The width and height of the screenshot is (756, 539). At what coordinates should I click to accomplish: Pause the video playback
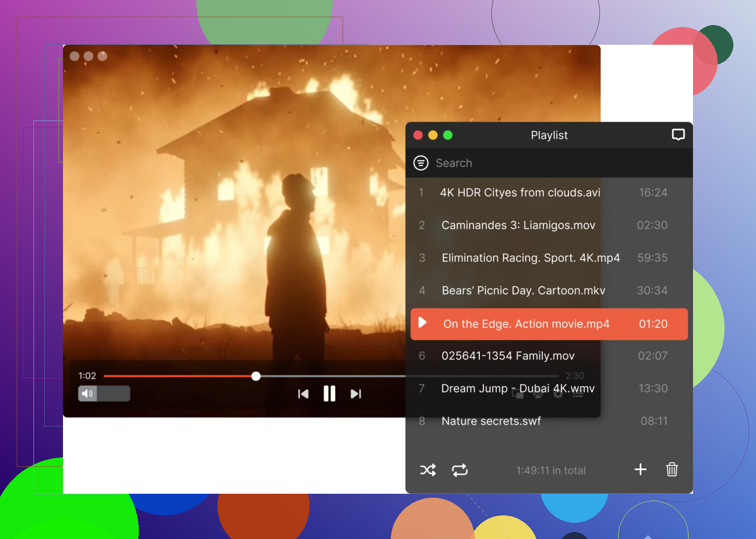point(329,394)
